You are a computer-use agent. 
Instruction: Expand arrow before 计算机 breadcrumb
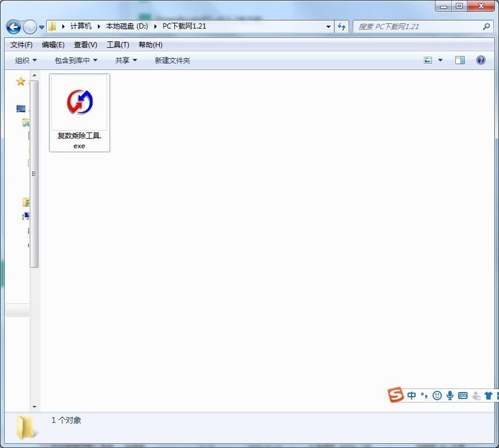coord(64,26)
